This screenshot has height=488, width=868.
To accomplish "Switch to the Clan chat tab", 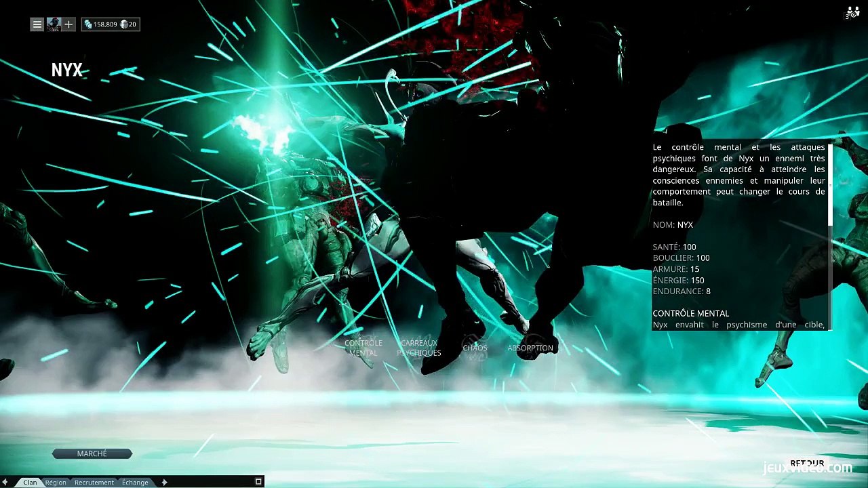I will (30, 483).
